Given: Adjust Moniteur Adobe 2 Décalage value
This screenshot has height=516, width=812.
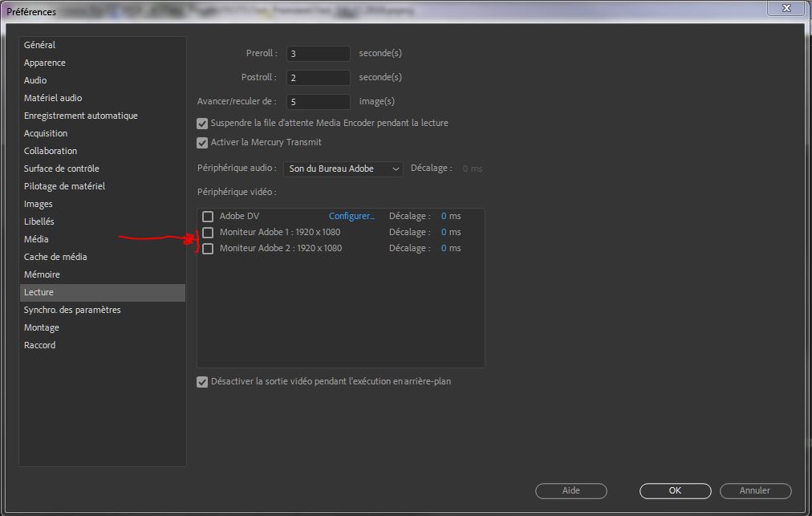Looking at the screenshot, I should pyautogui.click(x=444, y=248).
